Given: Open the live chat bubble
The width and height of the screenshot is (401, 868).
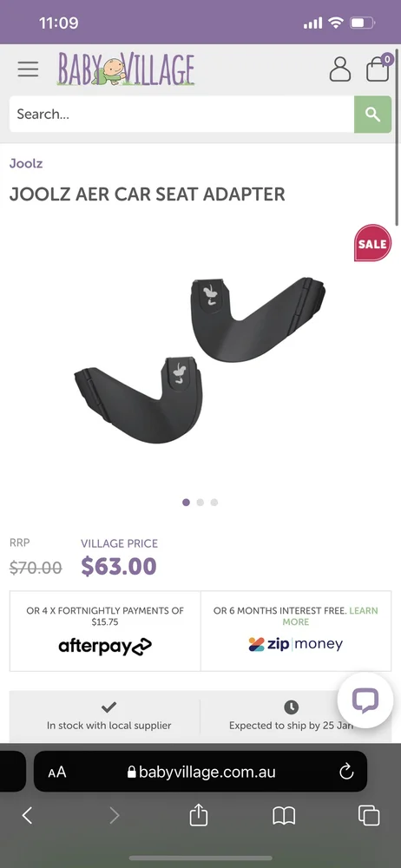Looking at the screenshot, I should 365,700.
